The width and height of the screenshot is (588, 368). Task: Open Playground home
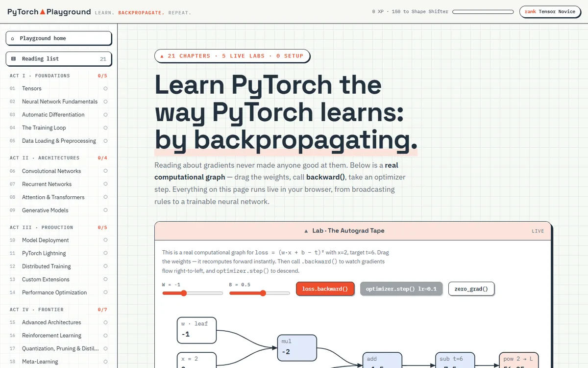click(58, 38)
